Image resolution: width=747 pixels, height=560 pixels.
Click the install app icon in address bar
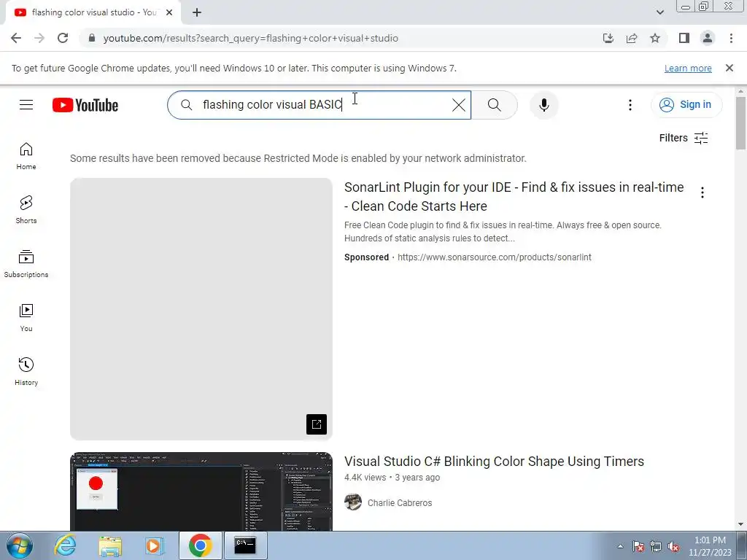pyautogui.click(x=608, y=38)
